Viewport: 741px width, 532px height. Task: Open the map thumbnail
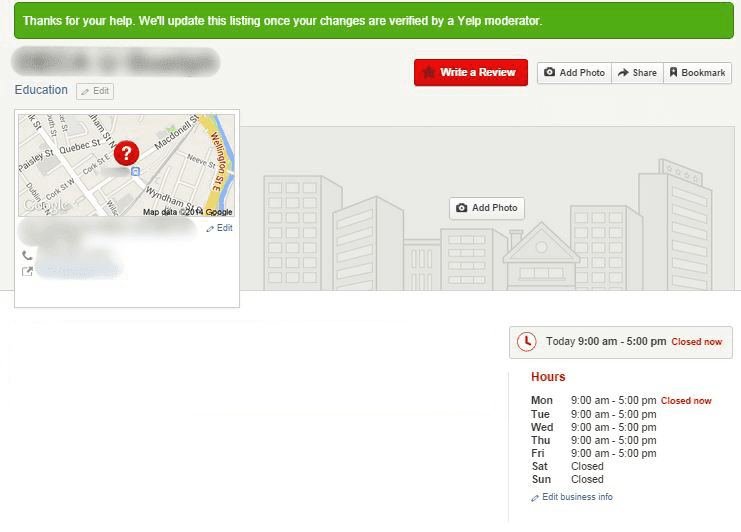(126, 165)
